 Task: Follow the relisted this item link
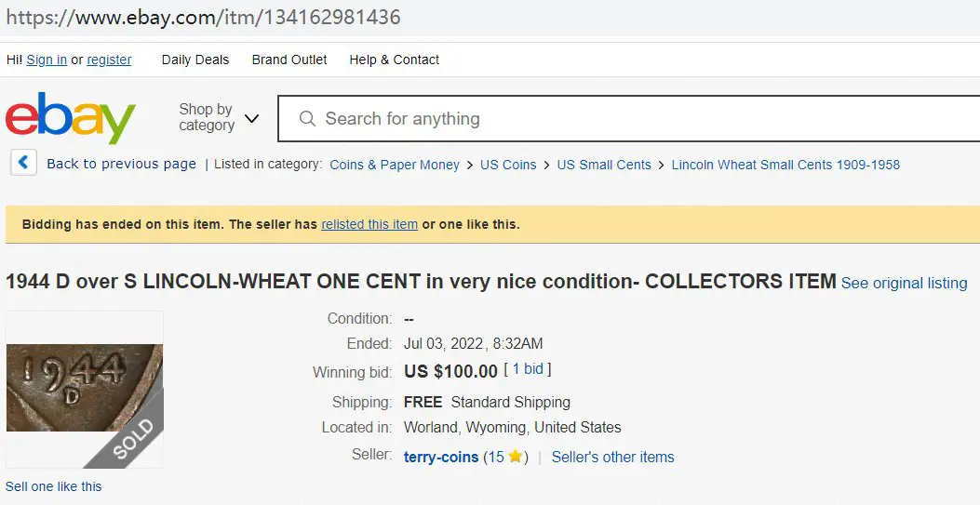[x=369, y=224]
